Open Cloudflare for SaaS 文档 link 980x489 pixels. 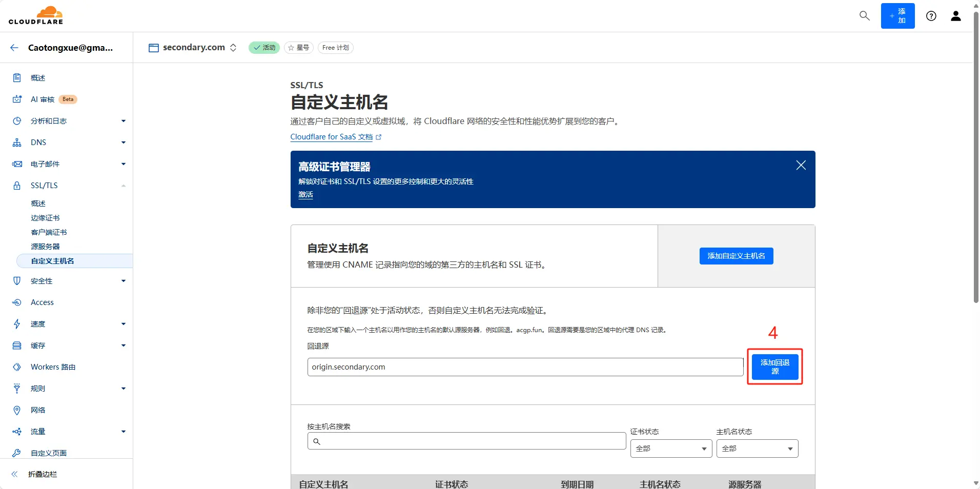point(331,137)
